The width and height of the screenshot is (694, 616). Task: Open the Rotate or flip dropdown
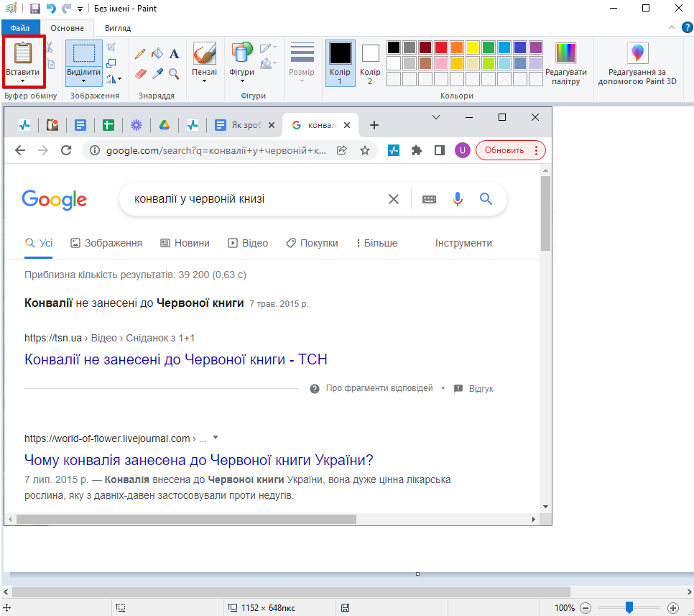114,79
